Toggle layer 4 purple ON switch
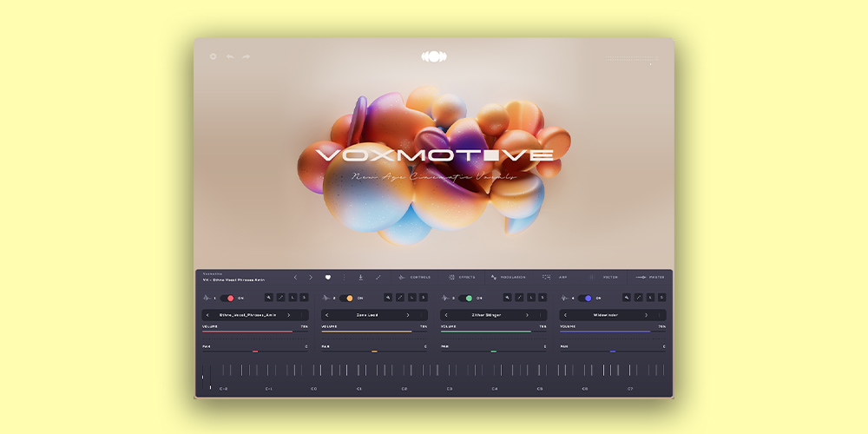868x434 pixels. tap(585, 298)
